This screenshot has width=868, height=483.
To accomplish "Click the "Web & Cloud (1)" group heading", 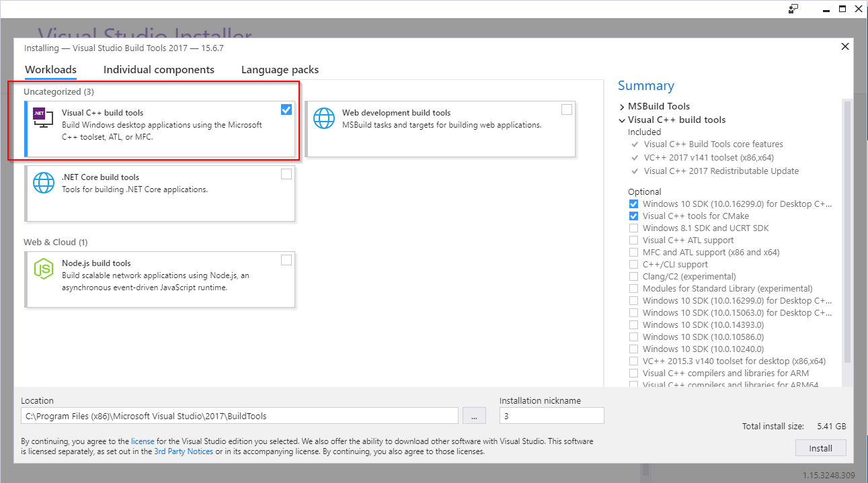I will coord(56,242).
